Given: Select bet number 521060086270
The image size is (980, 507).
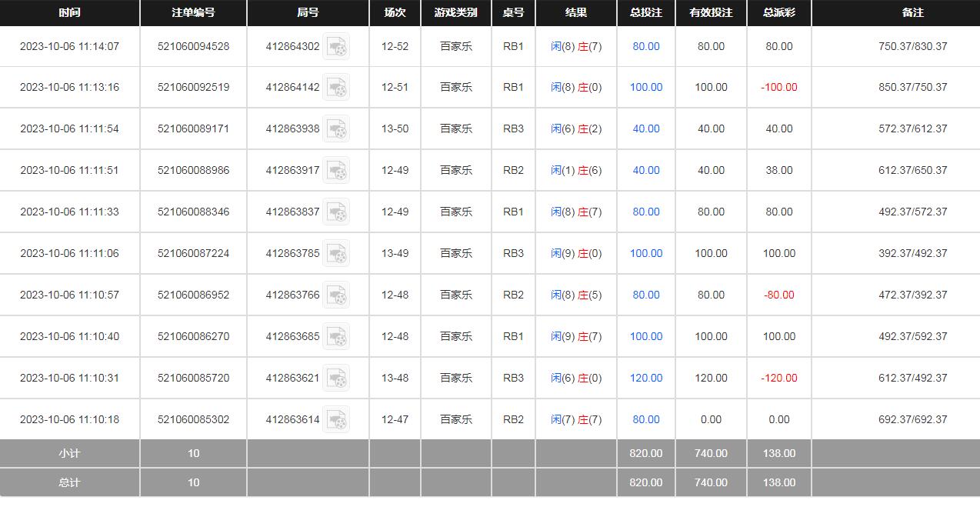Looking at the screenshot, I should point(193,336).
